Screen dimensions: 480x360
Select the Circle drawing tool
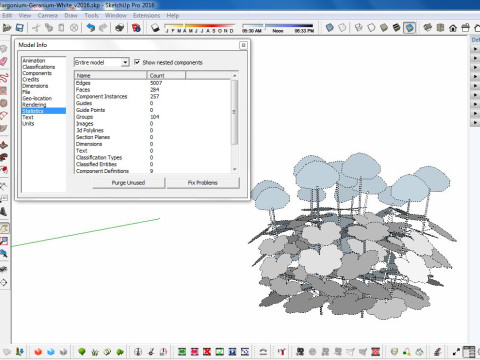click(x=4, y=103)
